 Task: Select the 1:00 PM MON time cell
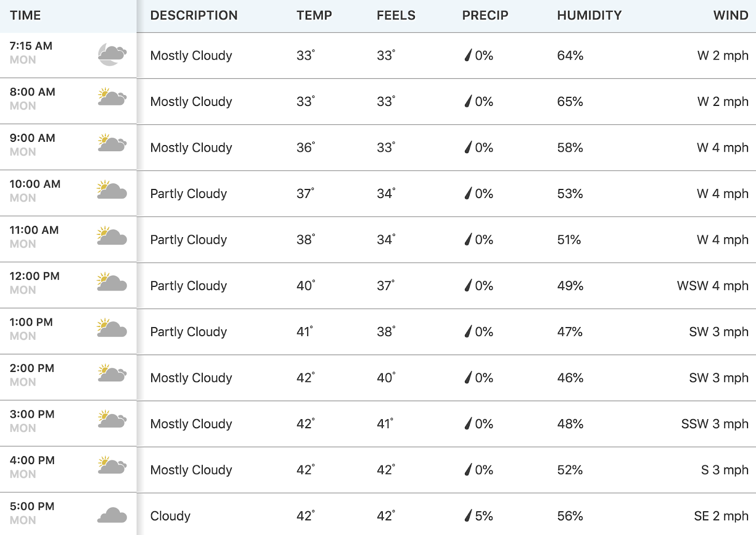(x=68, y=332)
